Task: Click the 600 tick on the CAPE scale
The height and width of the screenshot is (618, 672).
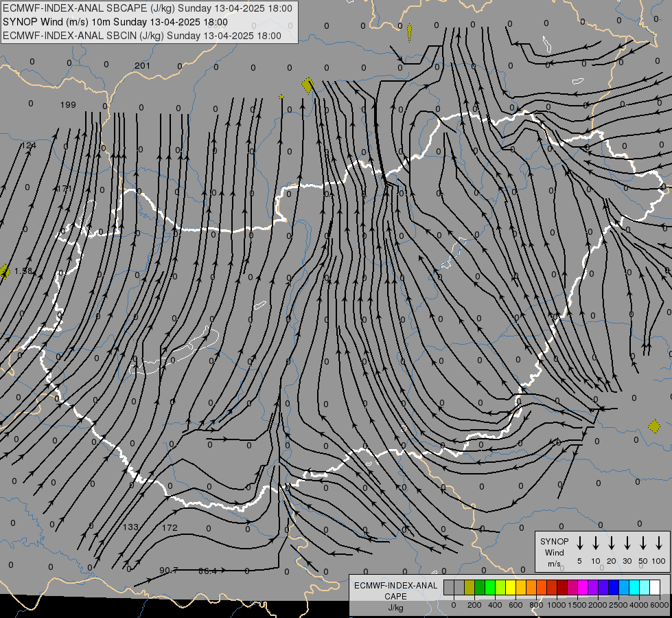Action: point(515,605)
